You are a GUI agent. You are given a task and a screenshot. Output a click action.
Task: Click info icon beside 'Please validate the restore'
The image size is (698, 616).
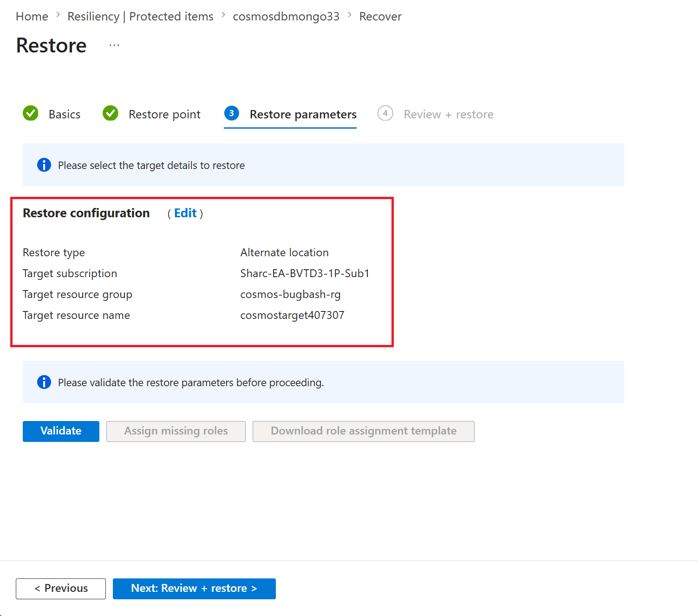(44, 382)
